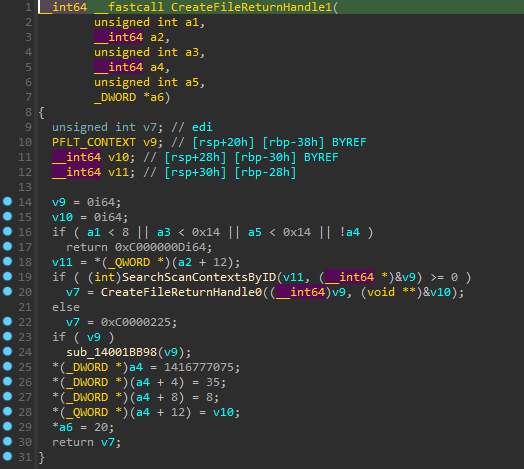
Task: Toggle breakpoint dot on line 22
Action: coord(7,321)
